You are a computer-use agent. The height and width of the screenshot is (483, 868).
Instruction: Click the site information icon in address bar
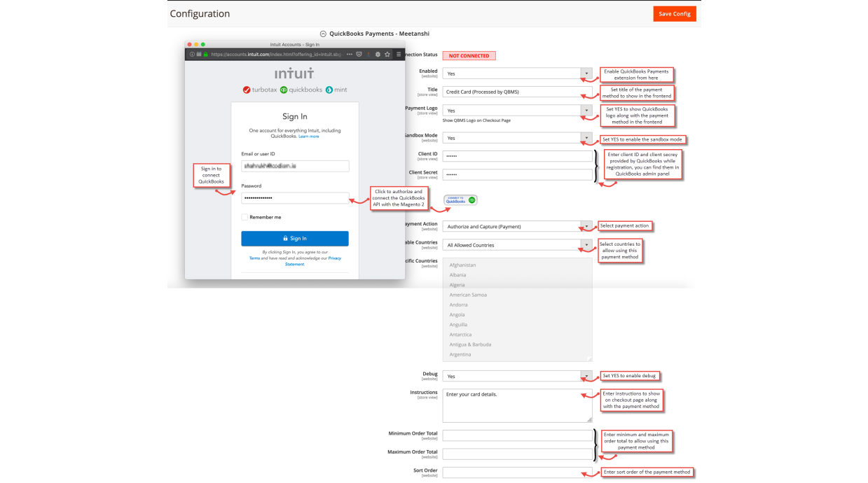(193, 54)
